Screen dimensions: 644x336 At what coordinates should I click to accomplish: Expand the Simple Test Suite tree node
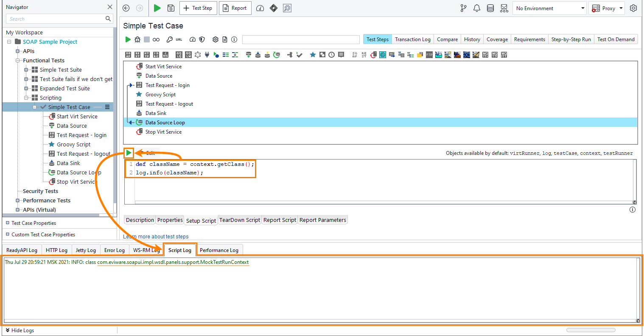pos(26,70)
